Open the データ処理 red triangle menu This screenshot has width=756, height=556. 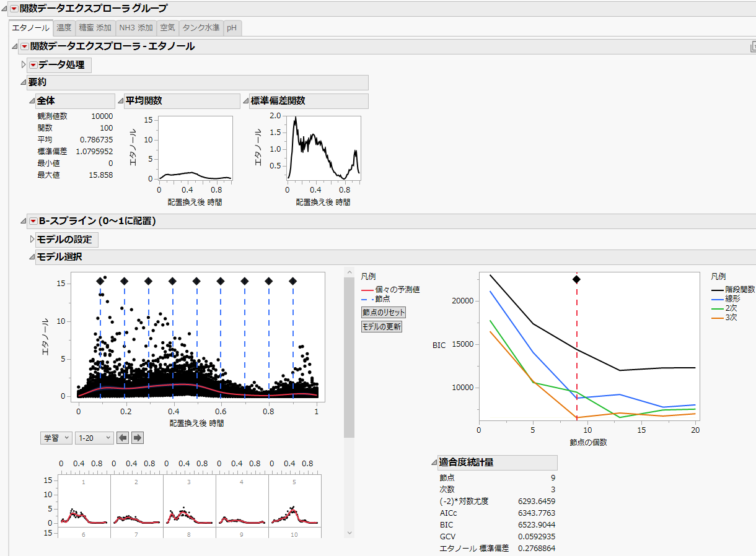pyautogui.click(x=33, y=64)
